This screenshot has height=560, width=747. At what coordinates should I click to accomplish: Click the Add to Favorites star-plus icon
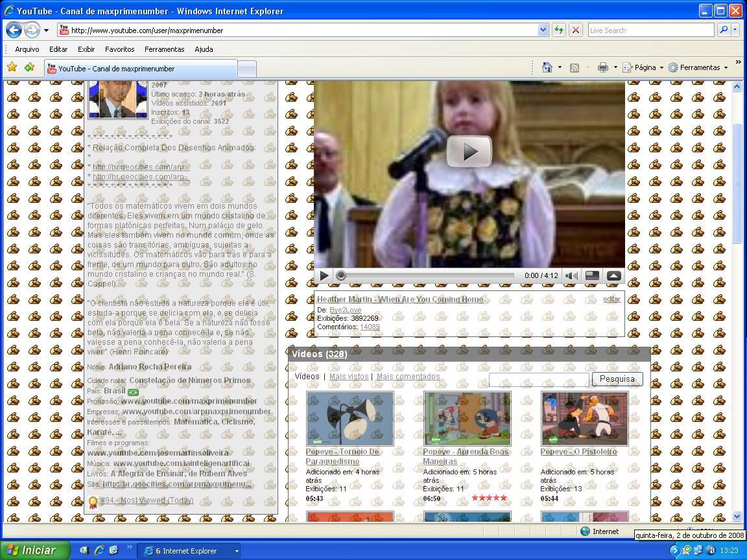click(30, 67)
